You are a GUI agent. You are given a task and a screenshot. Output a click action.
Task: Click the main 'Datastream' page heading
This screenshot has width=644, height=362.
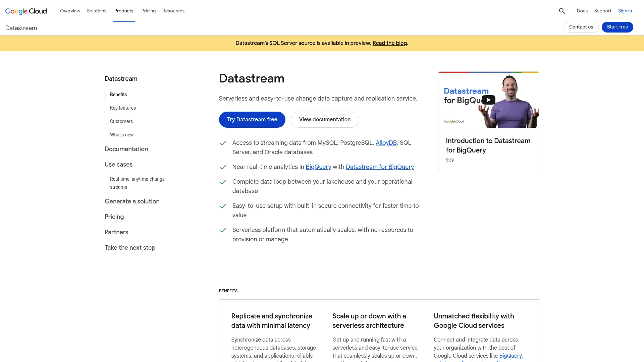252,78
